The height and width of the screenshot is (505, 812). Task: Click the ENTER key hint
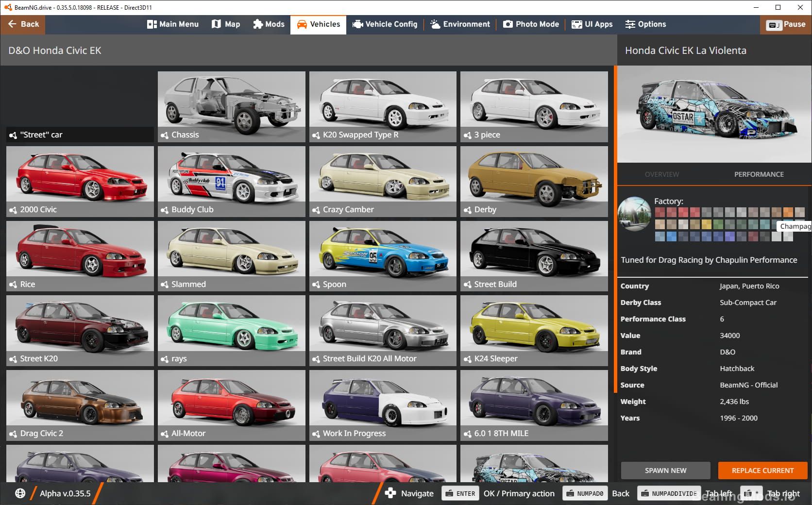pyautogui.click(x=460, y=493)
